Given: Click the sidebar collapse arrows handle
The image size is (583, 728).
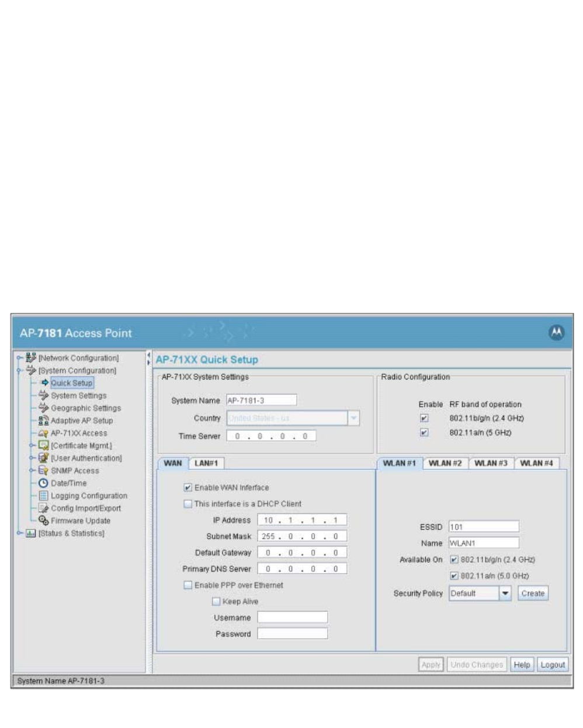Looking at the screenshot, I should click(x=148, y=358).
